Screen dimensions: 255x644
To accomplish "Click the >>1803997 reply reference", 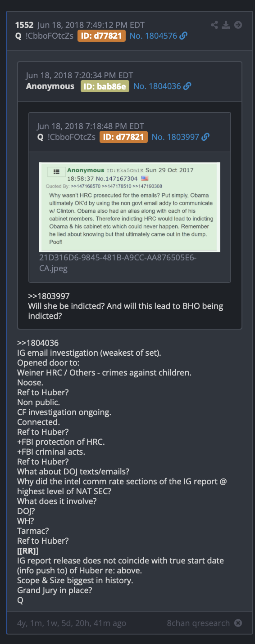I will click(49, 296).
